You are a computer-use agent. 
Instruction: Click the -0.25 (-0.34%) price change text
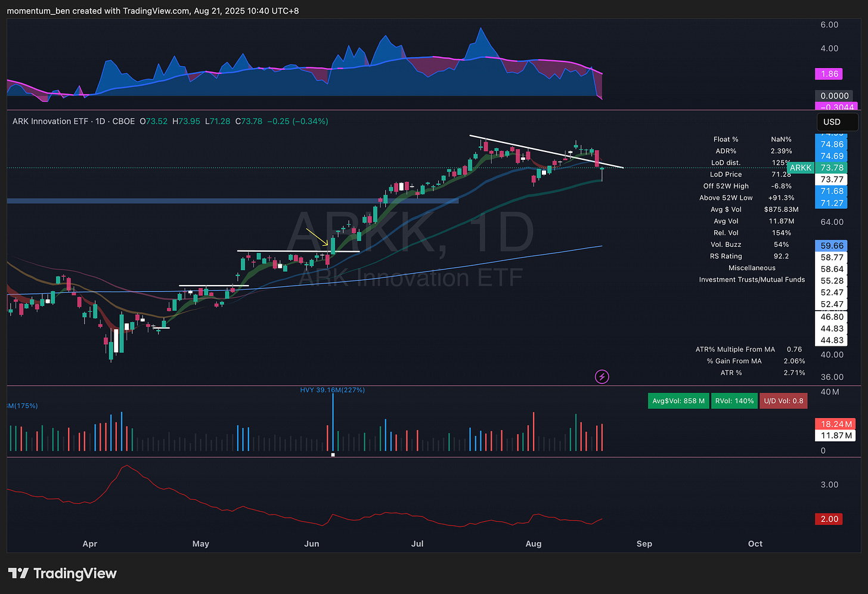297,121
